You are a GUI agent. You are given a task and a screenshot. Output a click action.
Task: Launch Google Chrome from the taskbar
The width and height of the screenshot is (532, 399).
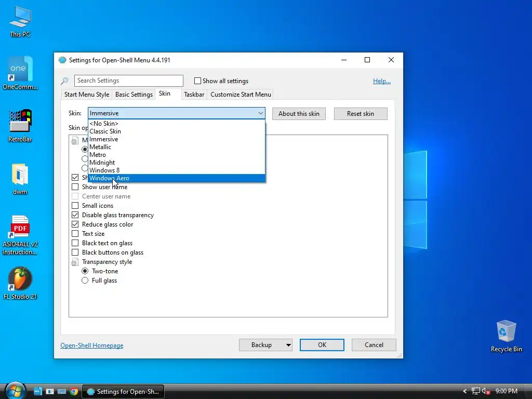tap(74, 392)
